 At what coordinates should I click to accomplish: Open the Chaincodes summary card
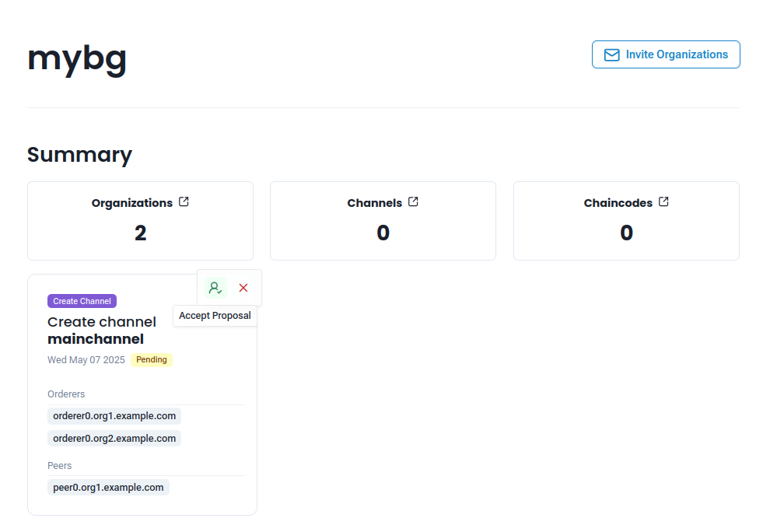[626, 221]
